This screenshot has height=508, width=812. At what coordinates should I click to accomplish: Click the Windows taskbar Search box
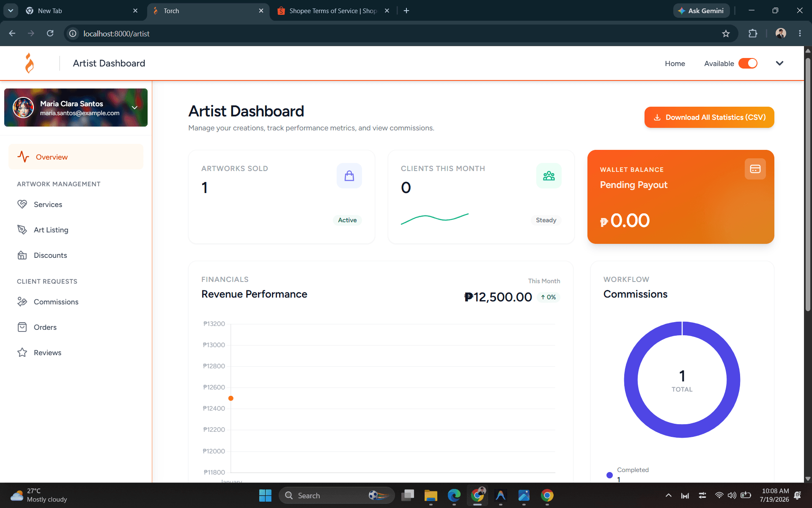tap(337, 495)
